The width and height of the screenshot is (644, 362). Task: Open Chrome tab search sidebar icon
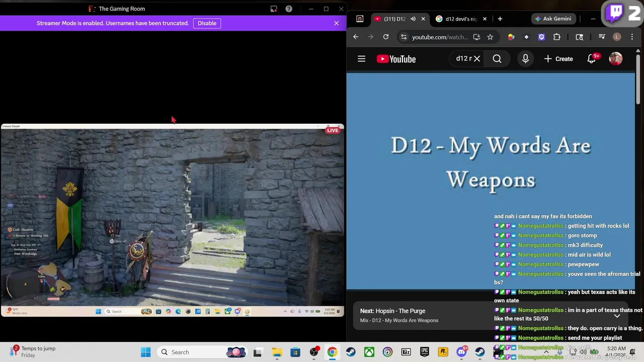pyautogui.click(x=360, y=19)
